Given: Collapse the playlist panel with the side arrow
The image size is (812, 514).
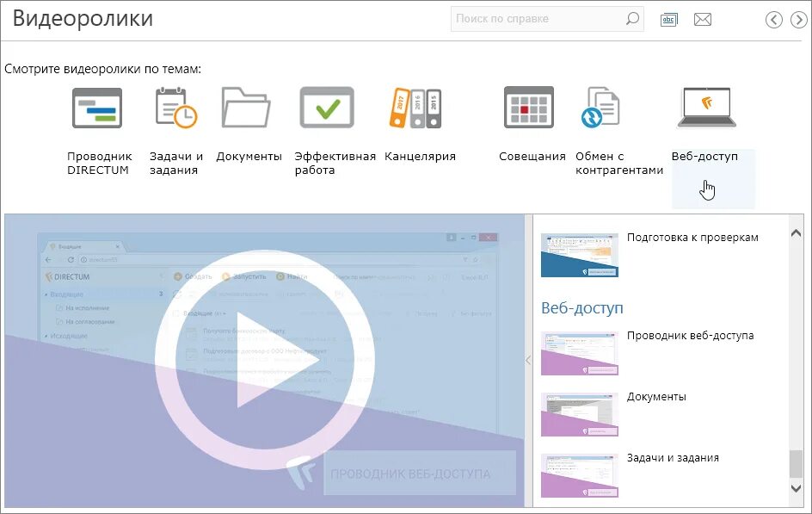Looking at the screenshot, I should coord(528,360).
